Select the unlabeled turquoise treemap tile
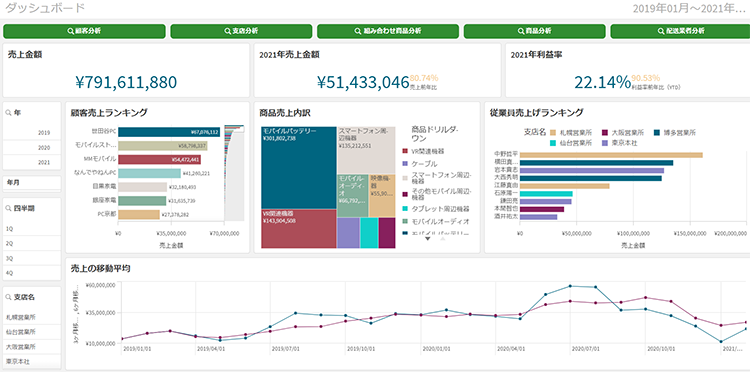 pyautogui.click(x=369, y=233)
